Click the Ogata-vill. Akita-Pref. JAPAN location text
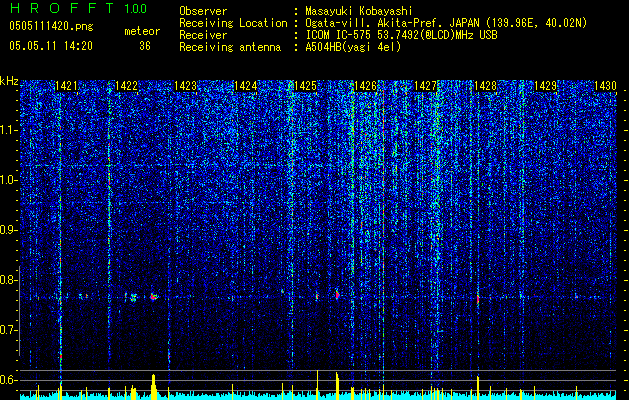This screenshot has width=629, height=400. pyautogui.click(x=446, y=23)
